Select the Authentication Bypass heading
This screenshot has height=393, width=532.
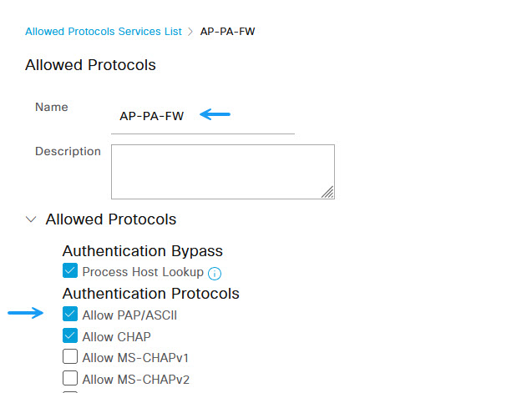(143, 251)
